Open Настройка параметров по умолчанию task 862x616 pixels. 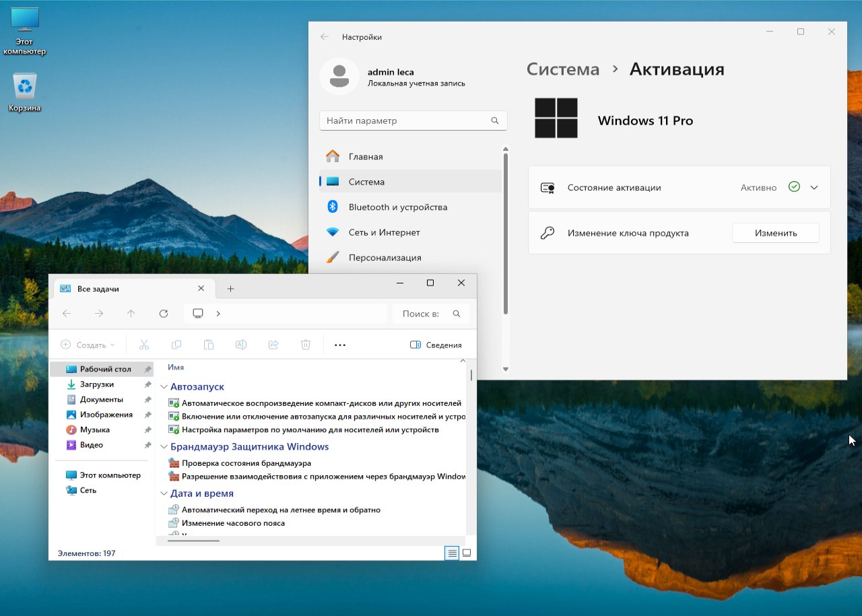[x=304, y=430]
